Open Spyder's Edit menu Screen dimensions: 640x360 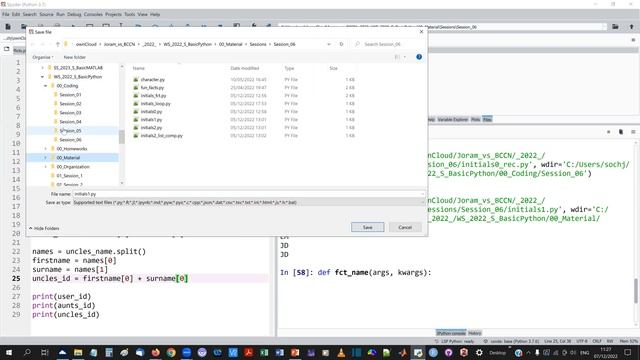point(16,14)
